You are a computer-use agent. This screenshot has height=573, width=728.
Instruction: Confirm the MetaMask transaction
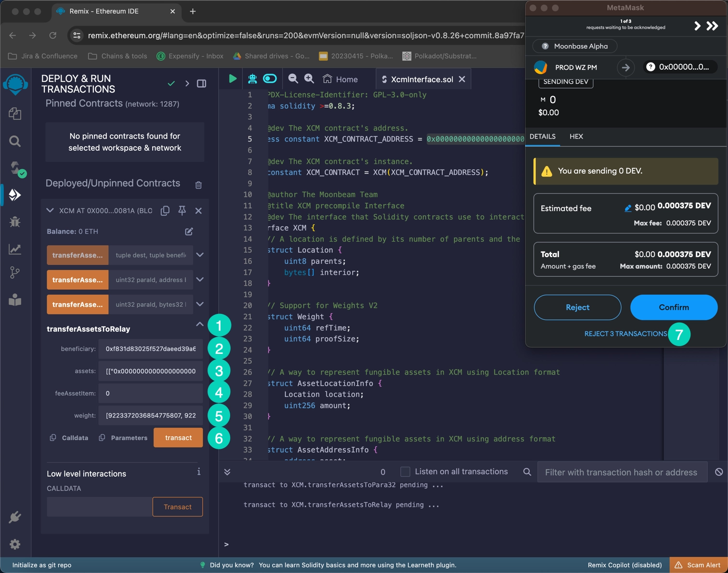tap(674, 307)
